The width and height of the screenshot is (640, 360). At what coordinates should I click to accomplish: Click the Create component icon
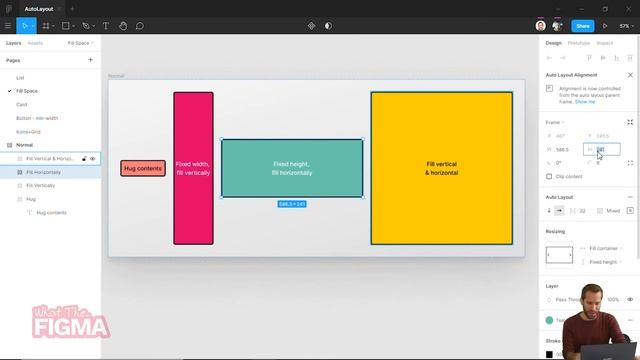[311, 26]
